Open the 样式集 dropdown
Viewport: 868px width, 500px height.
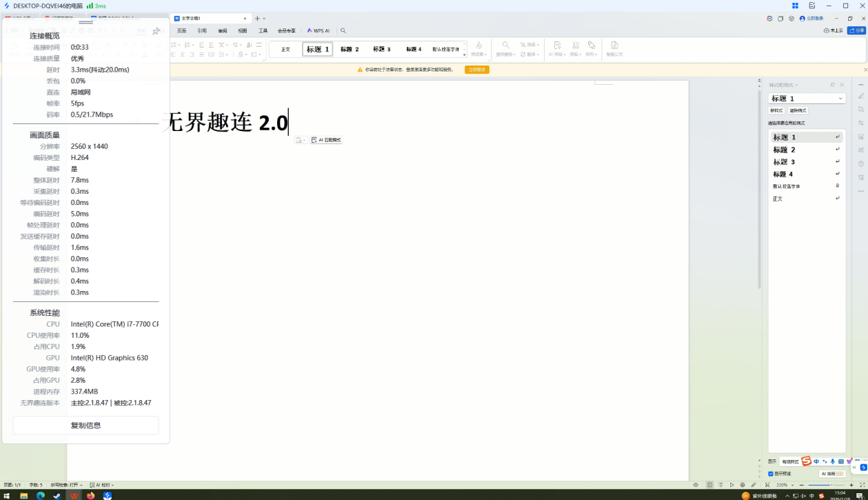click(x=478, y=50)
